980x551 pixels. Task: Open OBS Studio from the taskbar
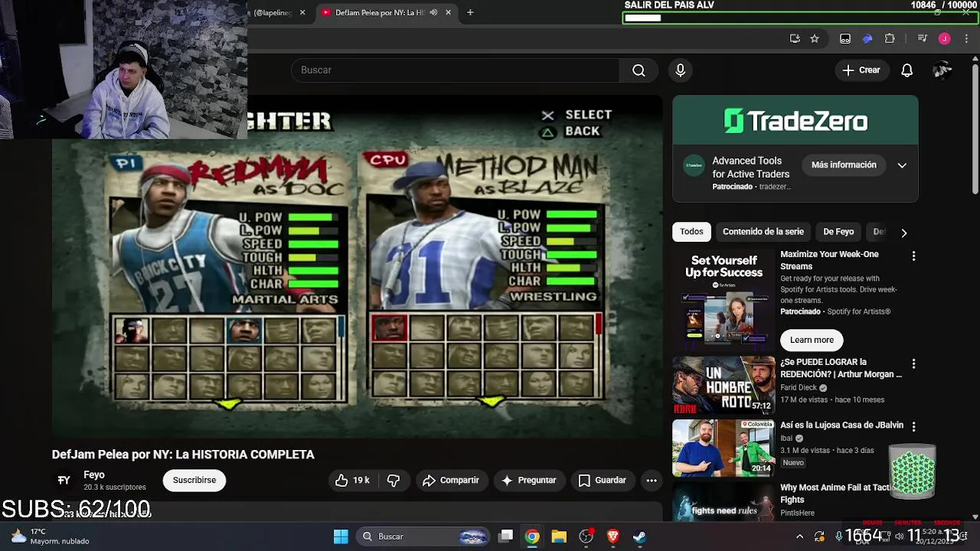(x=586, y=536)
